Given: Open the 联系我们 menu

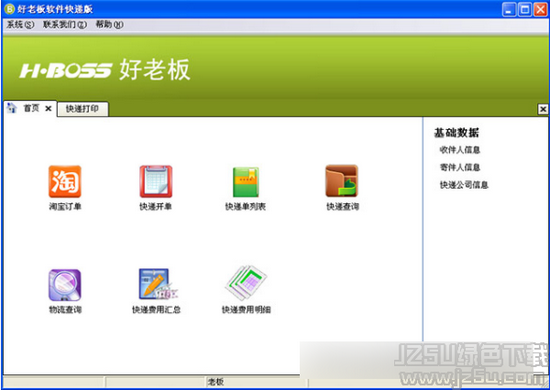Looking at the screenshot, I should (65, 25).
